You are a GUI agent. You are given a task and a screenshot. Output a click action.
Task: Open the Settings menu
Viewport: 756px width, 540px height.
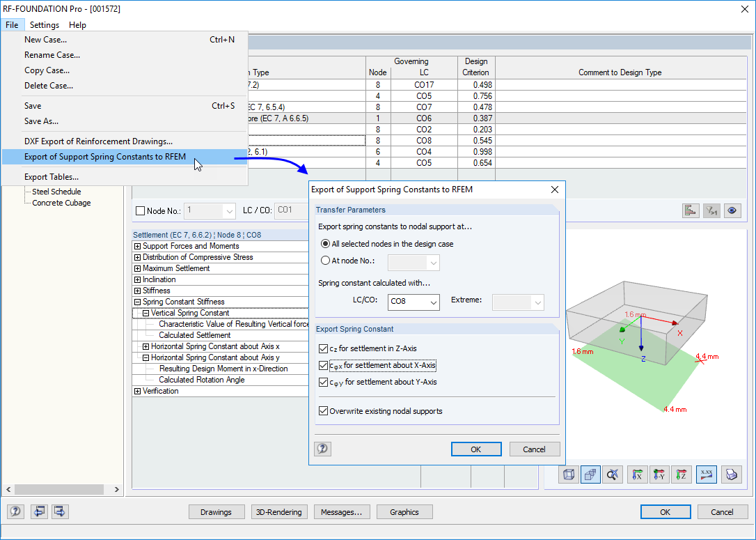[x=44, y=24]
